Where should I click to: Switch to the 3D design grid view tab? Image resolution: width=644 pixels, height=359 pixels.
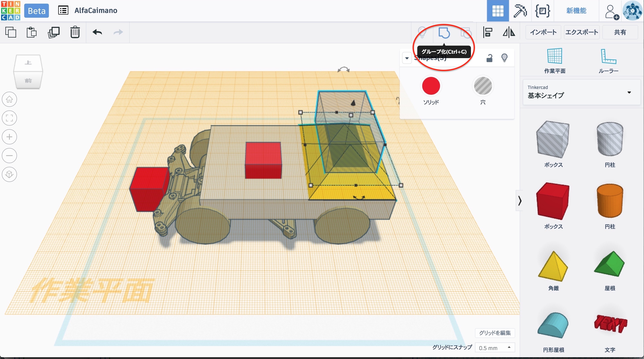point(498,11)
